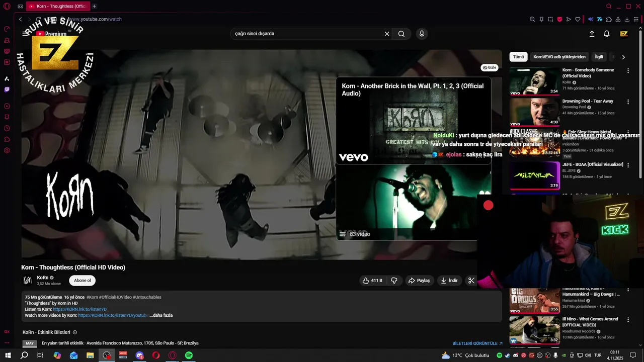
Task: Select KornVEVO adlı yükleyiciden chip
Action: [x=559, y=57]
